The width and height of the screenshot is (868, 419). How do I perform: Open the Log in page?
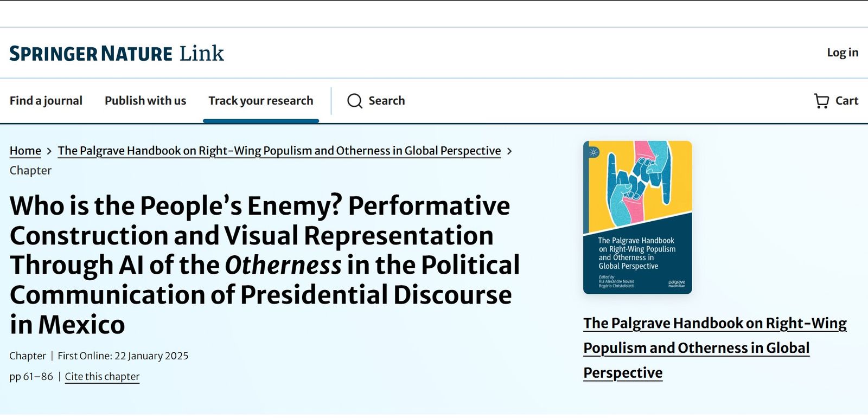(x=843, y=53)
